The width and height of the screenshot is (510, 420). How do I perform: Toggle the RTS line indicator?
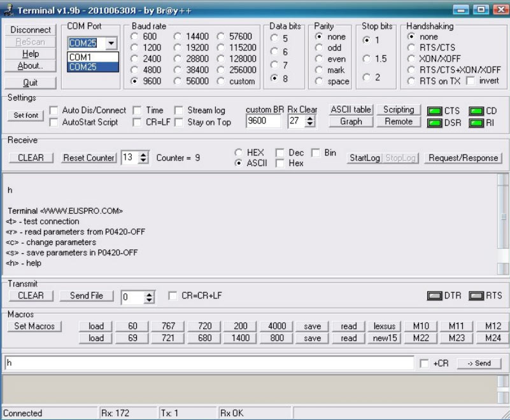click(476, 296)
